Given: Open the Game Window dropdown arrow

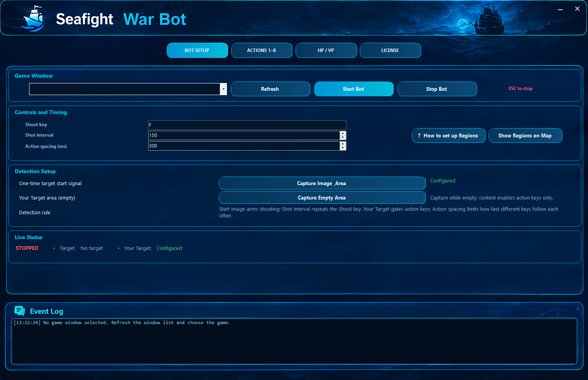Looking at the screenshot, I should click(223, 89).
